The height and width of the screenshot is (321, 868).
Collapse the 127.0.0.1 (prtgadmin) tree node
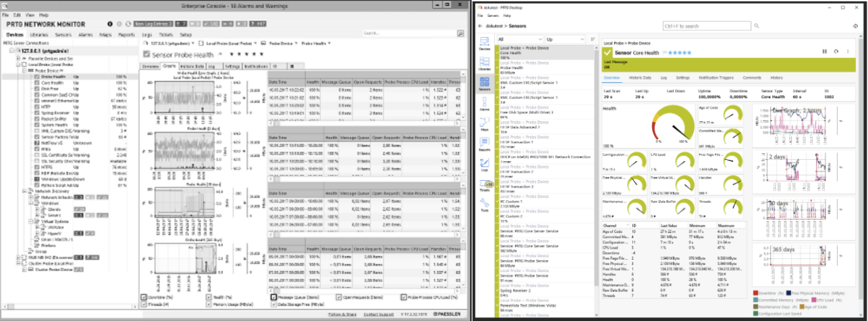pos(12,51)
